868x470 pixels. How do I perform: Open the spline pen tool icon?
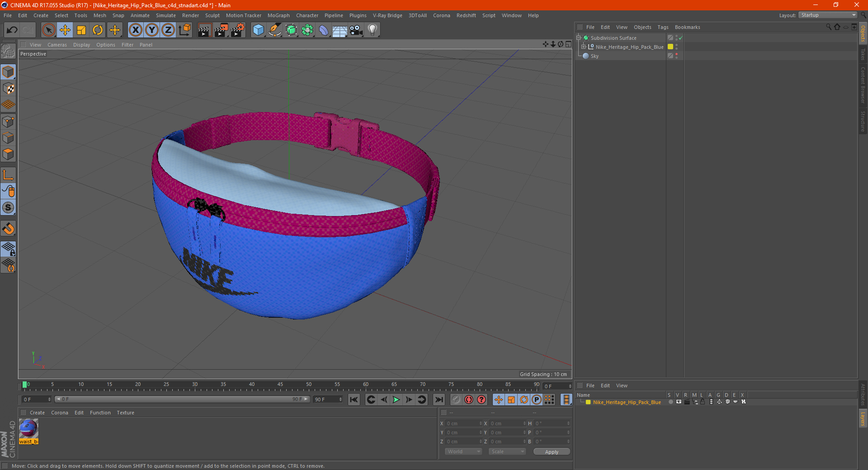[x=274, y=30]
